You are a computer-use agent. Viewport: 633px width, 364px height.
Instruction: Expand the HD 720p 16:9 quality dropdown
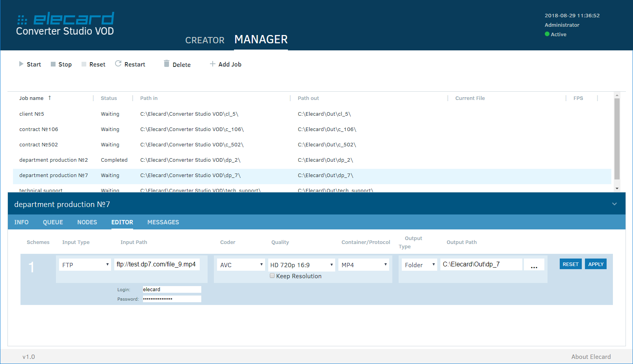301,265
